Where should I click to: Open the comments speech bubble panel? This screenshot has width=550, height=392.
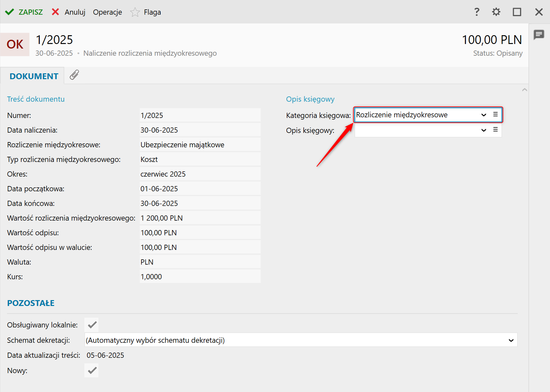pyautogui.click(x=539, y=34)
